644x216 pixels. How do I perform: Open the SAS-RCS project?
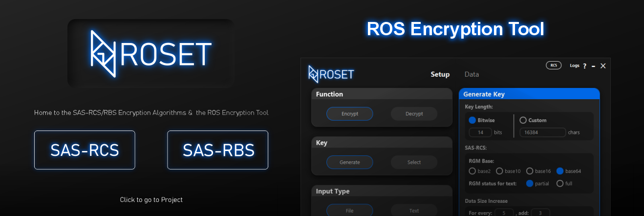click(x=85, y=150)
